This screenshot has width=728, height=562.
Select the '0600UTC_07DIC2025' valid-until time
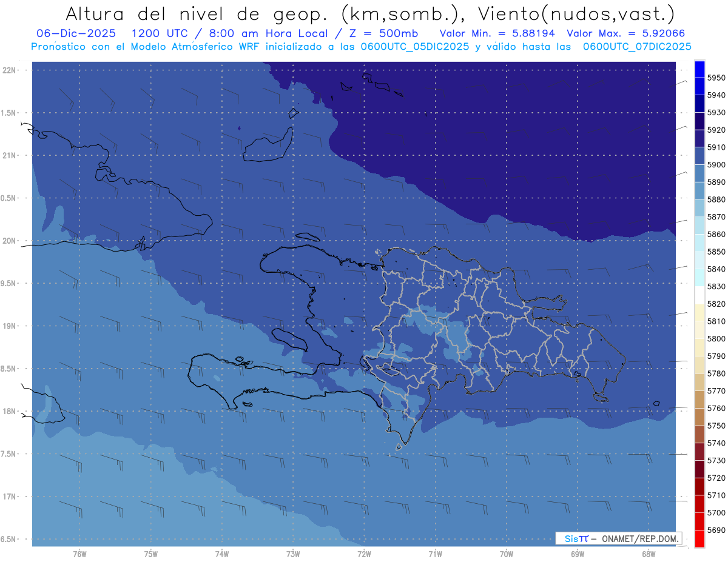pyautogui.click(x=636, y=47)
